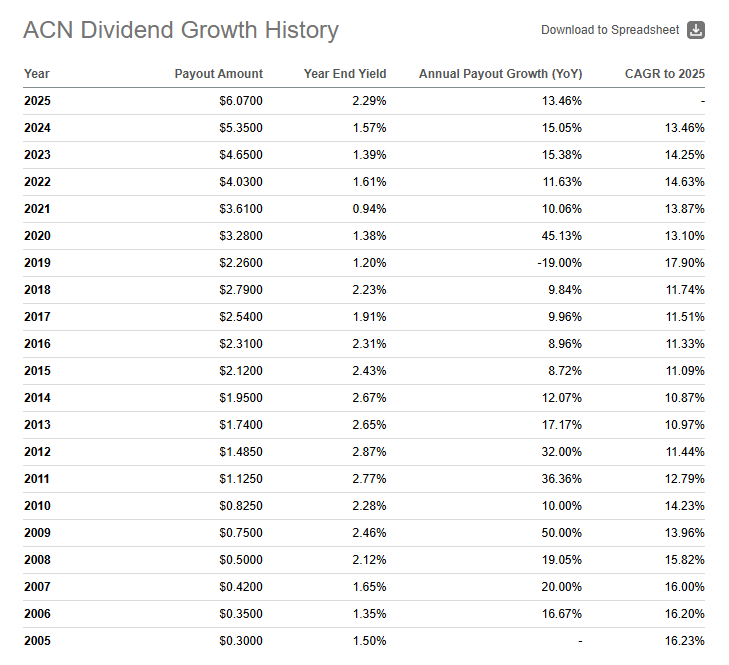Click the 2.29% year end yield
The image size is (729, 665).
369,101
